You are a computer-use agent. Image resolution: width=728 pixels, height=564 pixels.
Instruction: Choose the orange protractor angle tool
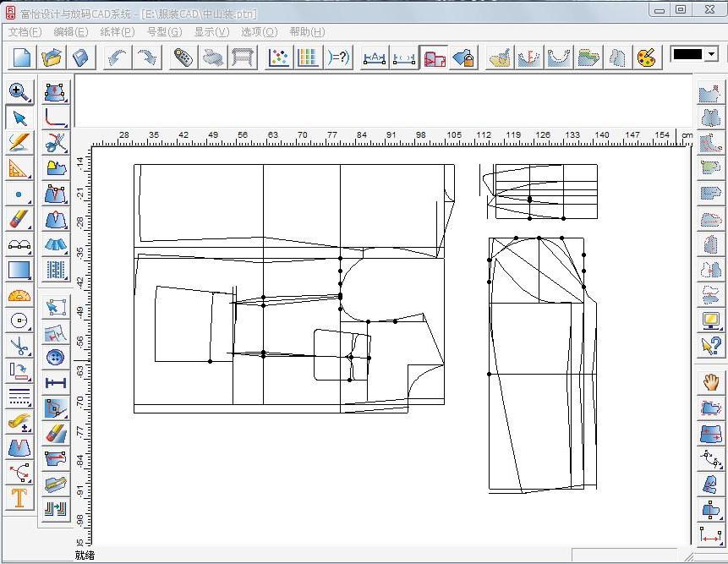click(19, 295)
